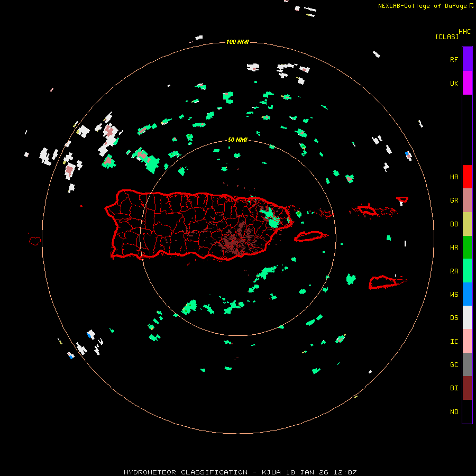Image resolution: width=476 pixels, height=476 pixels.
Task: Click the KJUA radar site identifier
Action: coord(271,472)
